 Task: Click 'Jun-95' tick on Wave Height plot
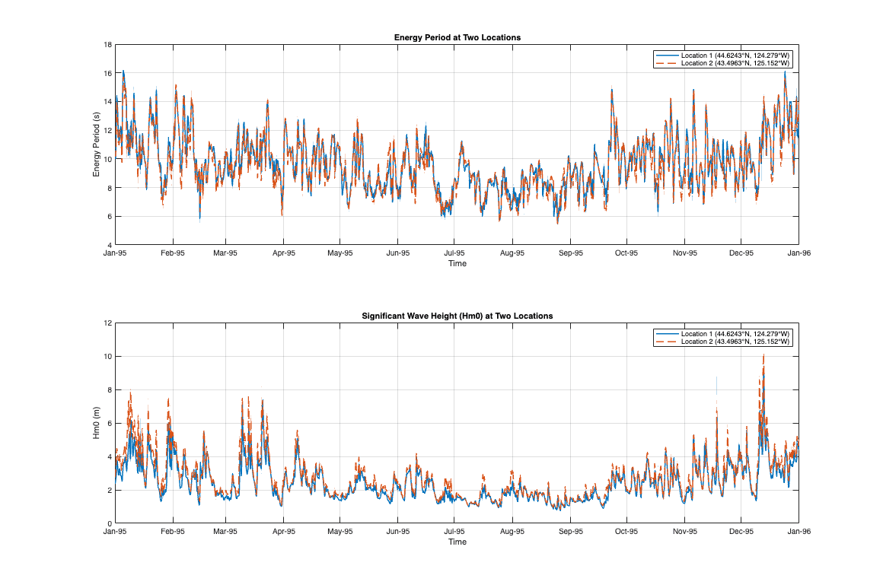[x=398, y=532]
